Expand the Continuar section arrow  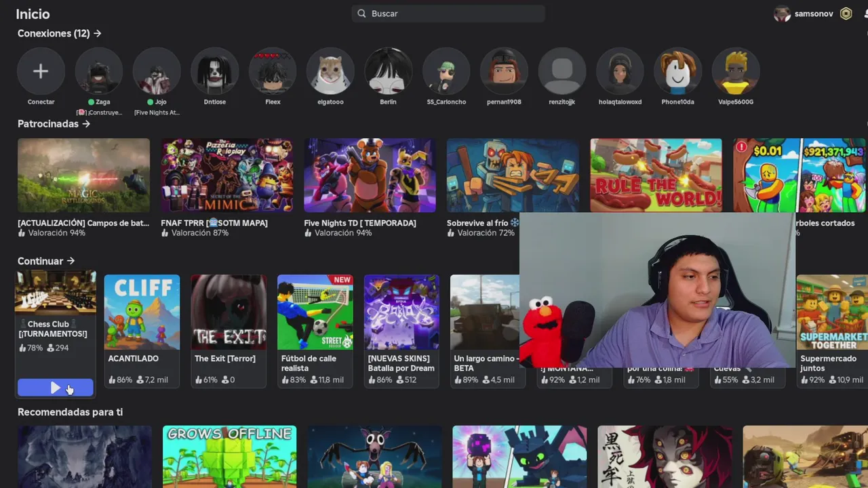coord(71,261)
